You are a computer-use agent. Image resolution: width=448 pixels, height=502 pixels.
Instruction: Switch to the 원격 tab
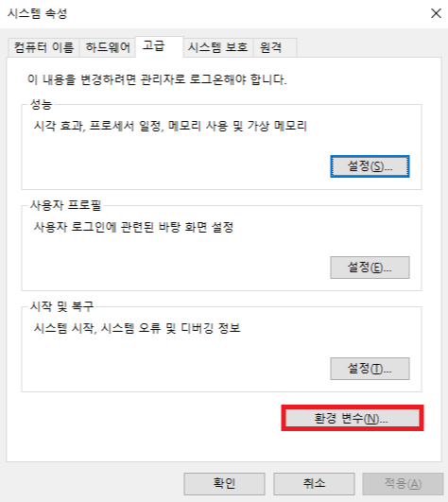(x=275, y=47)
